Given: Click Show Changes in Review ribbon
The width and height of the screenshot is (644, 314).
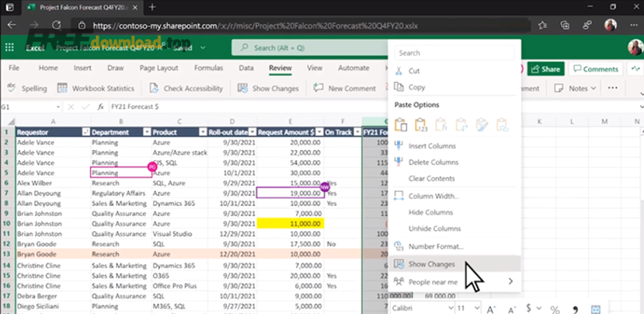Looking at the screenshot, I should [268, 88].
